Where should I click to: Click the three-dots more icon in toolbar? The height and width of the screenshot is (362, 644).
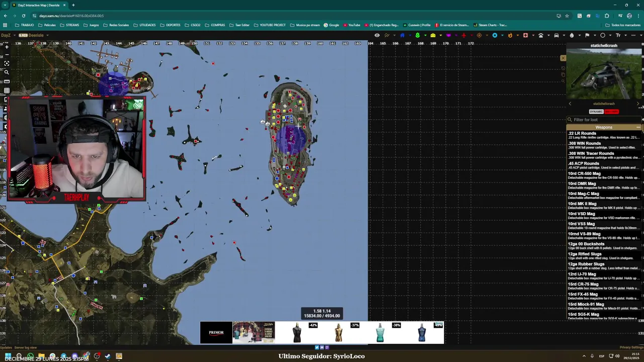tap(633, 35)
